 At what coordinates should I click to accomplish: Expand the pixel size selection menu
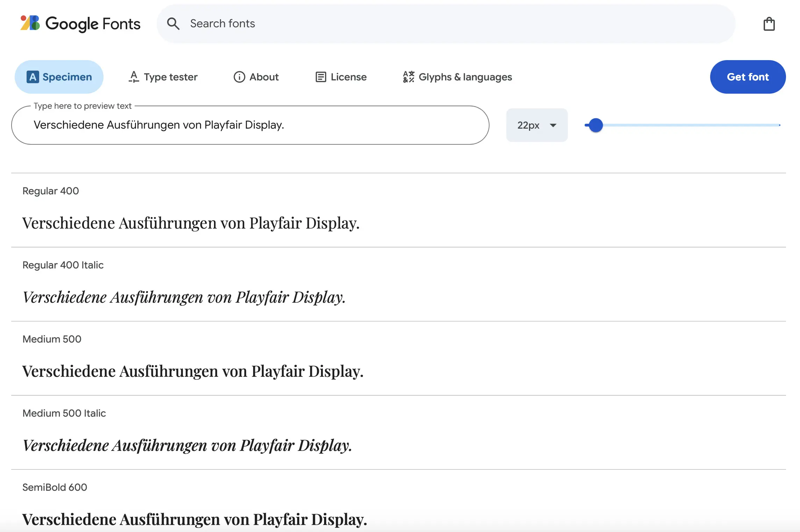pos(537,125)
